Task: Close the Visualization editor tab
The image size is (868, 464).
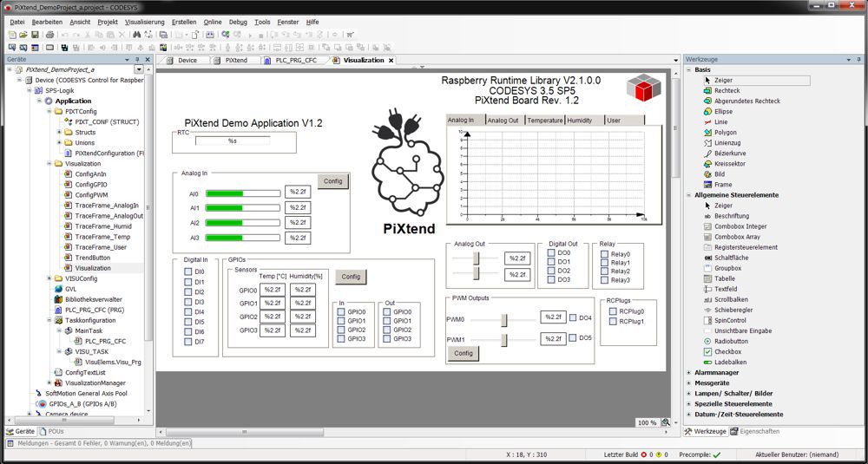Action: (391, 61)
